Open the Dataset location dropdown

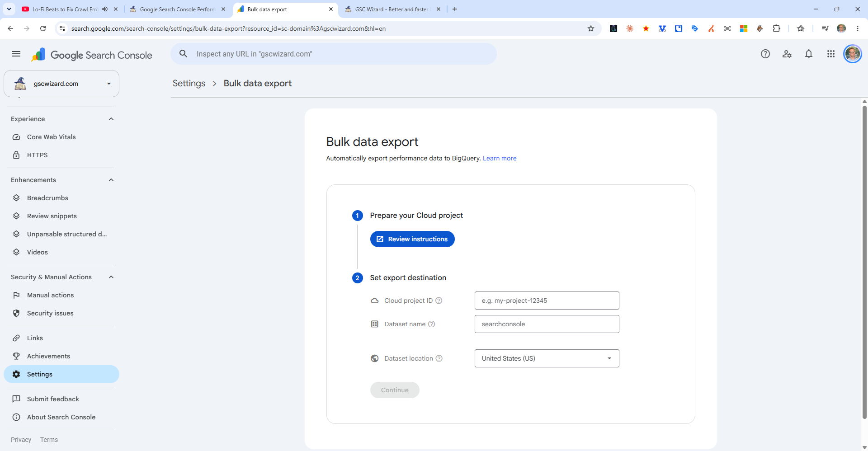pos(547,358)
